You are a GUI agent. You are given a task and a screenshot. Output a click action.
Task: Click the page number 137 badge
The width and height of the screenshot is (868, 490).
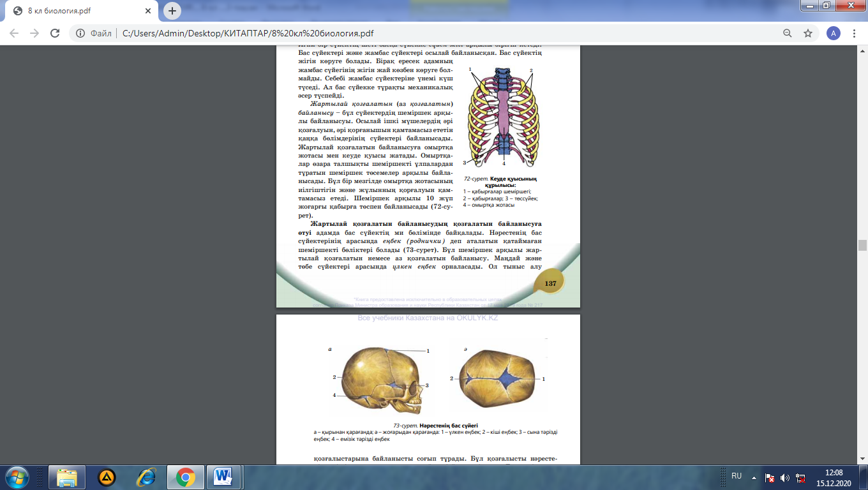550,283
